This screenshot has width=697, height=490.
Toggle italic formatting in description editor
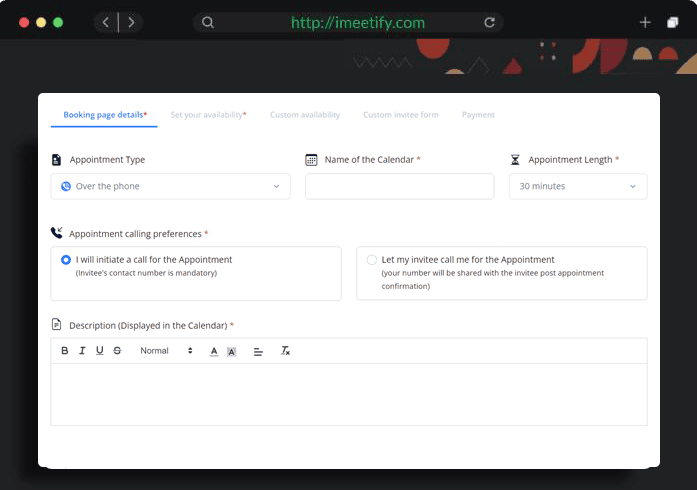coord(82,351)
